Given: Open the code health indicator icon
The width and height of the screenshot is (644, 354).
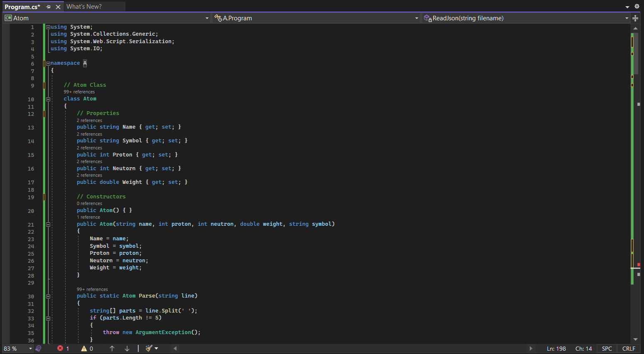Looking at the screenshot, I should (x=39, y=349).
